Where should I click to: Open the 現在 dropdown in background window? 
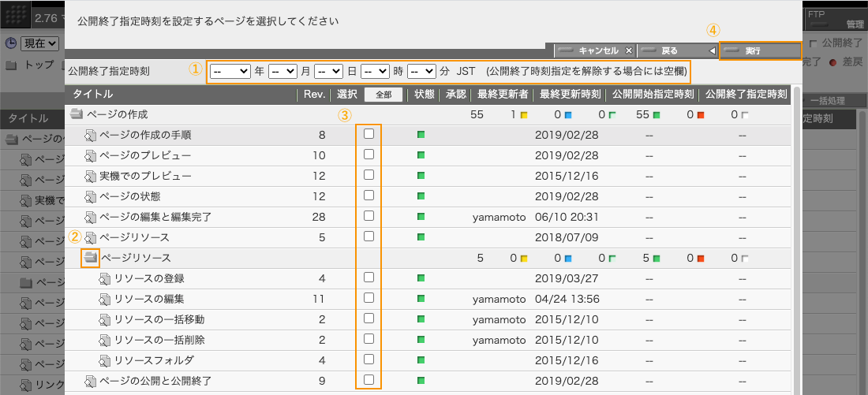coord(40,43)
